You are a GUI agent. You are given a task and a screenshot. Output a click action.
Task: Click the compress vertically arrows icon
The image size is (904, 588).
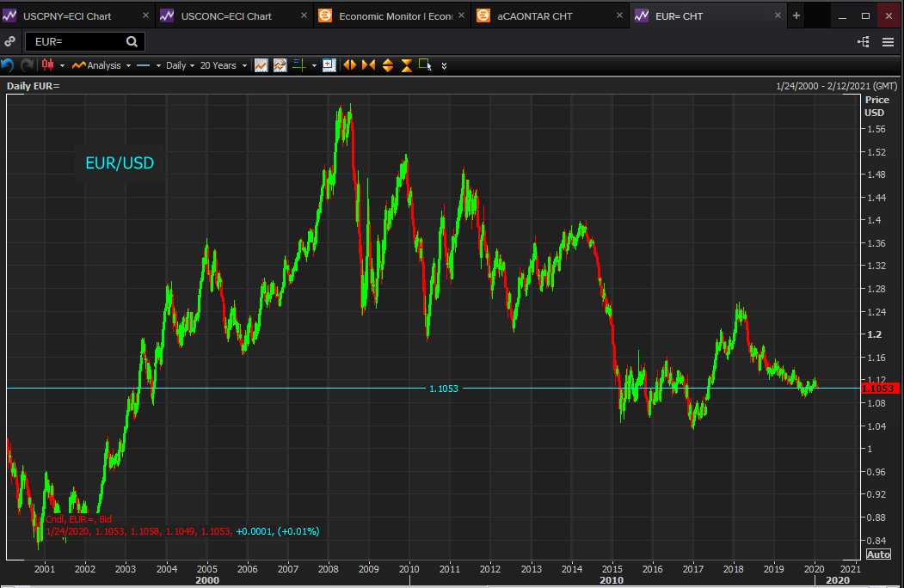[407, 65]
